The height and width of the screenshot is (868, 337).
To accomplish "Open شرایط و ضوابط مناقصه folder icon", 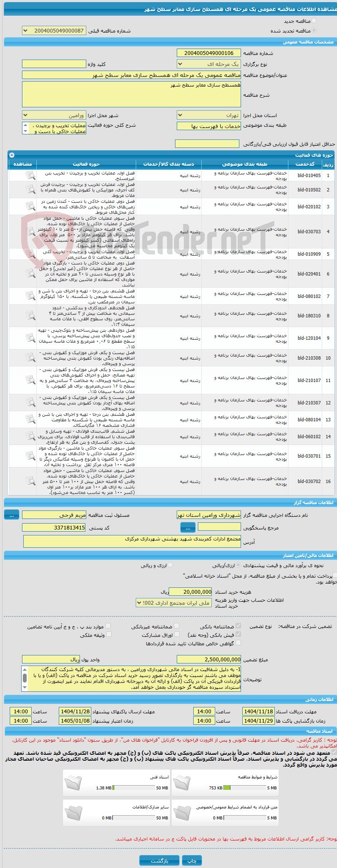I will [x=181, y=783].
